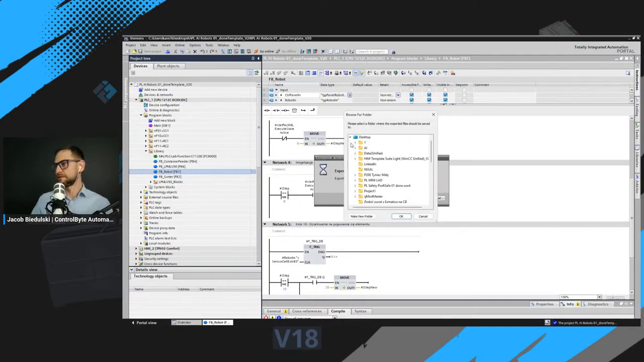Click the Add new block icon
Image resolution: width=644 pixels, height=362 pixels.
coord(151,120)
